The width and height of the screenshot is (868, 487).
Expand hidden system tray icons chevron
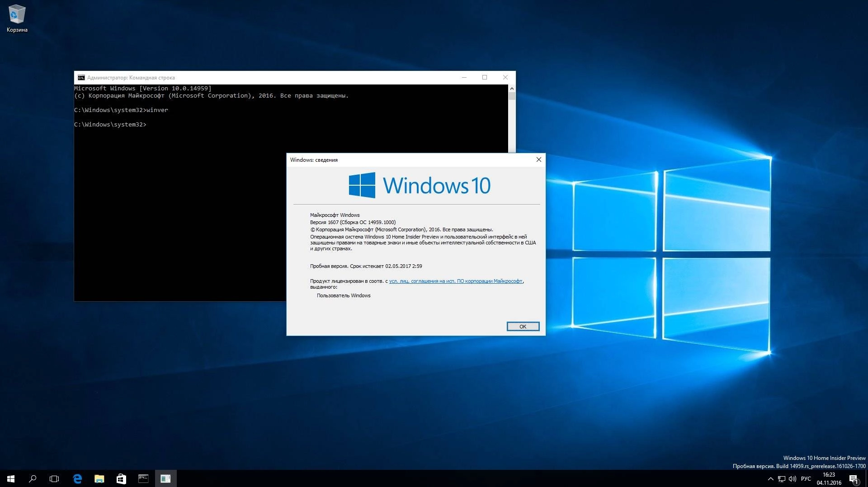(771, 479)
